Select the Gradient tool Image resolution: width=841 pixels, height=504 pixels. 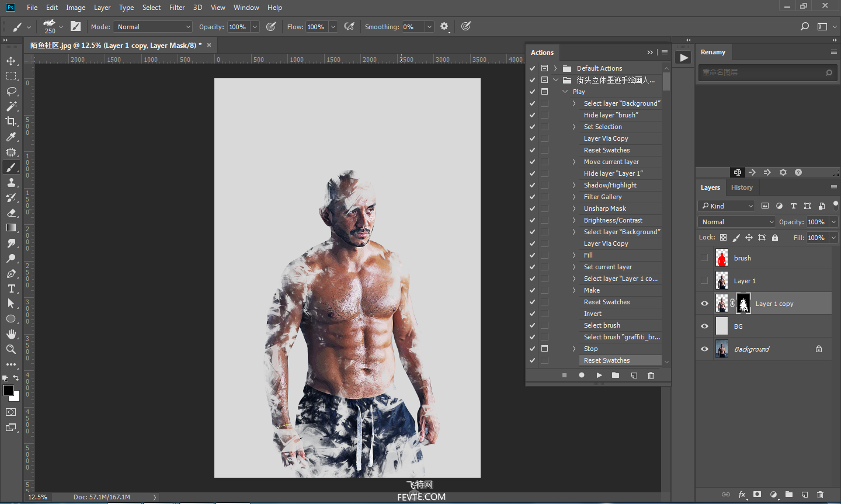click(x=11, y=228)
